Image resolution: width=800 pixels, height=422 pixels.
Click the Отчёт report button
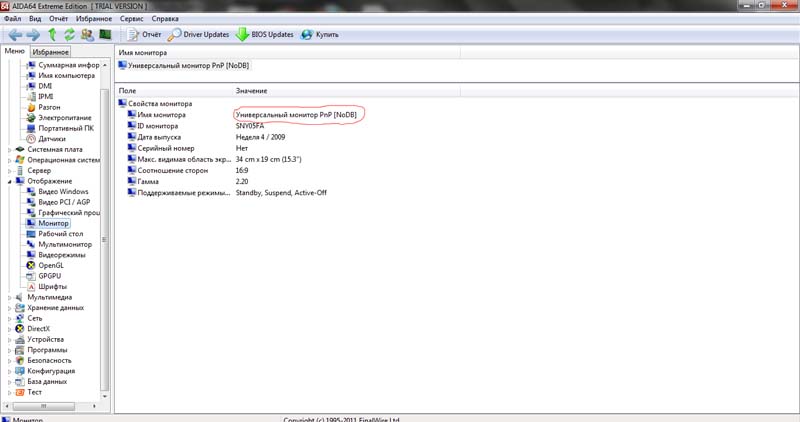[144, 35]
